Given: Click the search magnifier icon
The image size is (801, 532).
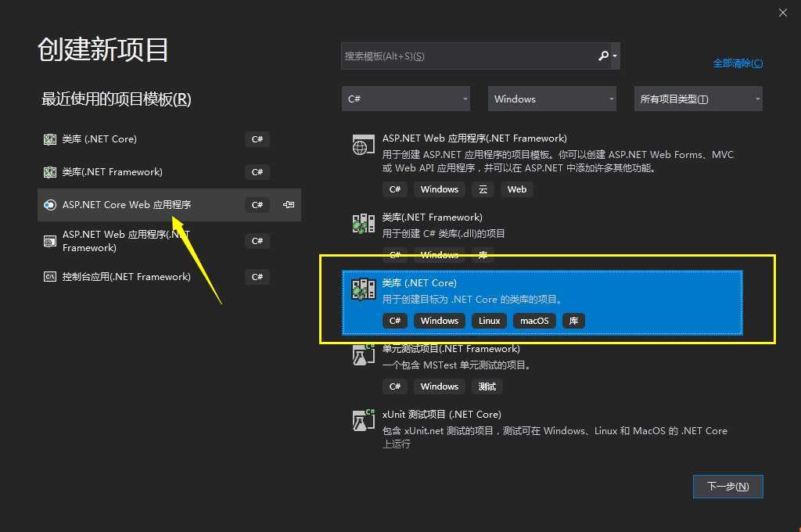Looking at the screenshot, I should (x=603, y=56).
